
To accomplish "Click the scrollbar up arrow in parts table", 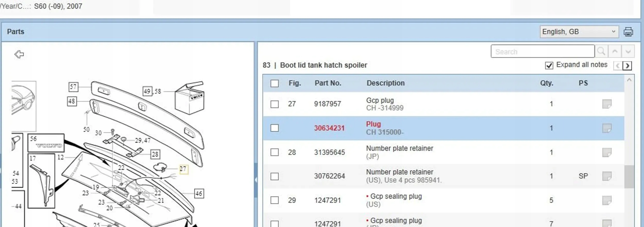I will pyautogui.click(x=629, y=80).
